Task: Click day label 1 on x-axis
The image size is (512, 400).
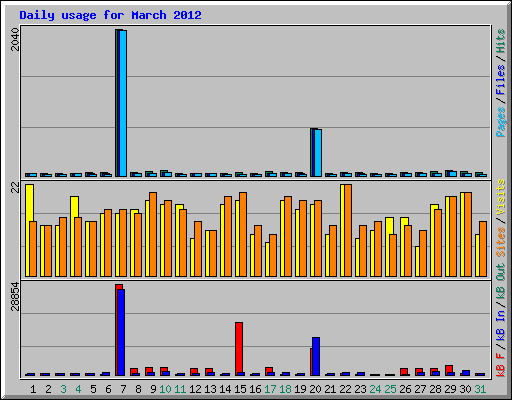Action: click(x=33, y=389)
